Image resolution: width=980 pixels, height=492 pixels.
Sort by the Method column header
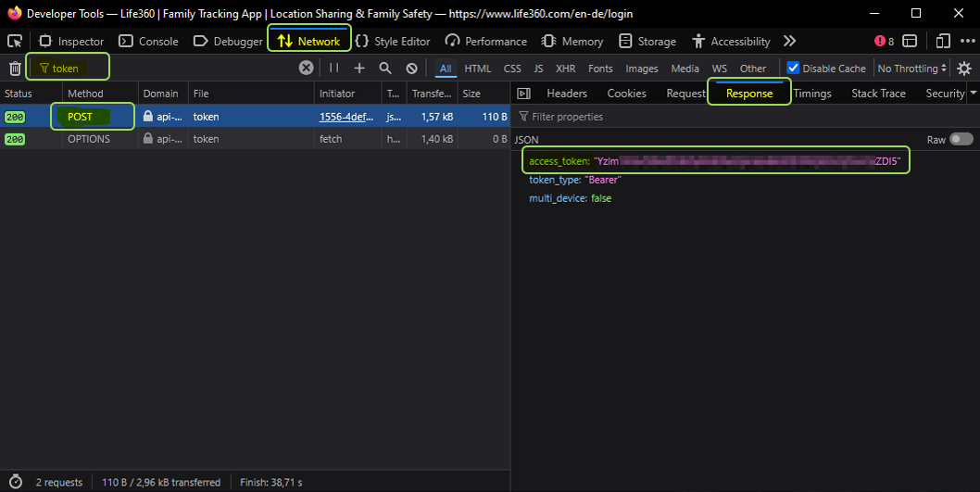pos(101,94)
